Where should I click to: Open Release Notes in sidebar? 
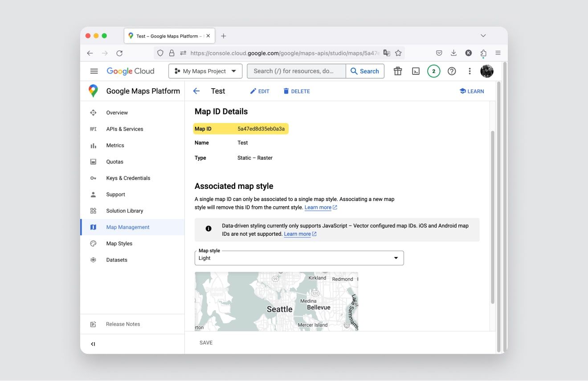[x=132, y=324]
